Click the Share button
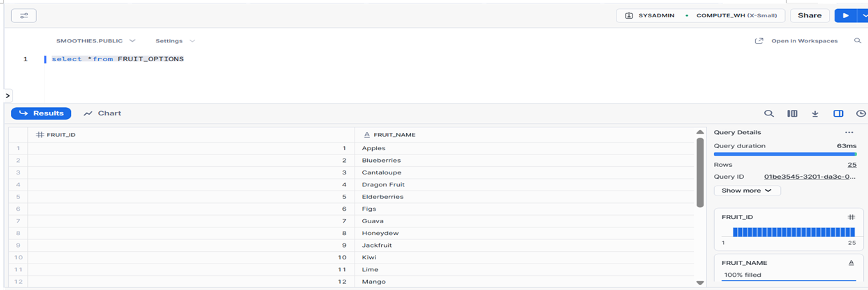This screenshot has height=290, width=868. [x=809, y=15]
